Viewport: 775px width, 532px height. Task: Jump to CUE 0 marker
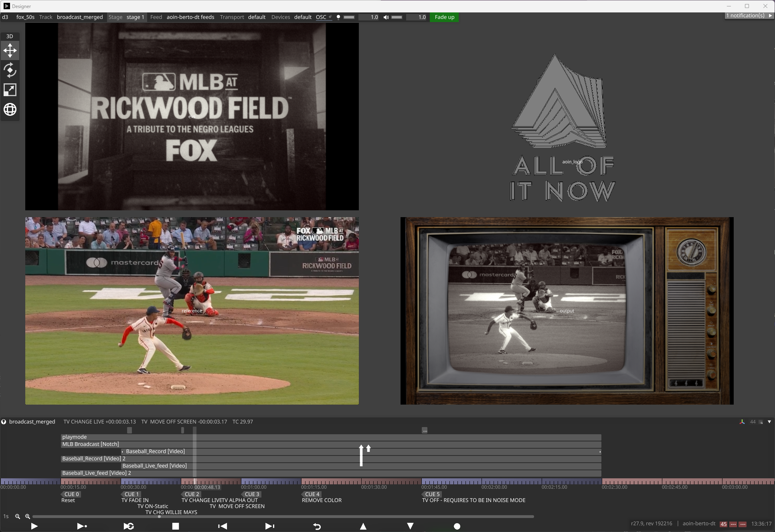click(x=71, y=494)
